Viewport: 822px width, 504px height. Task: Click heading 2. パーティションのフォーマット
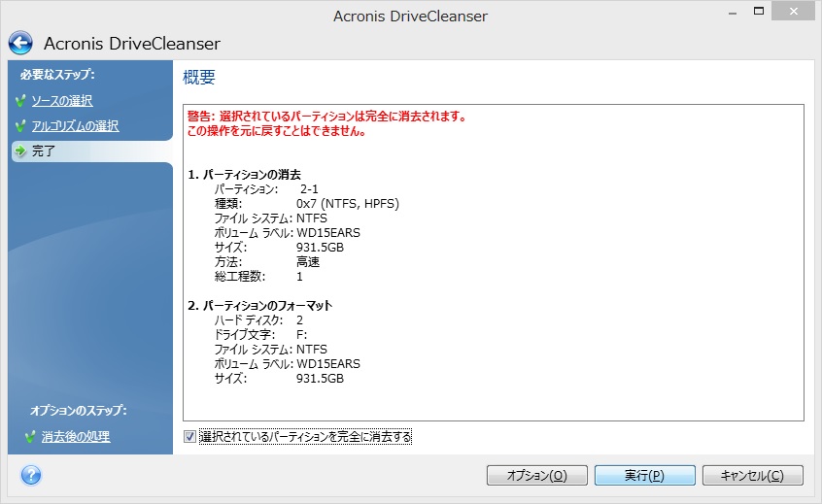click(x=260, y=306)
